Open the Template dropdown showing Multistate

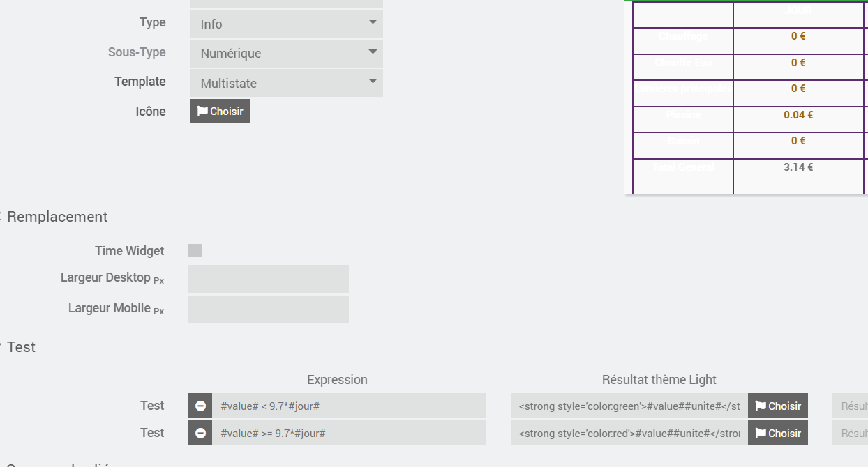(x=286, y=84)
